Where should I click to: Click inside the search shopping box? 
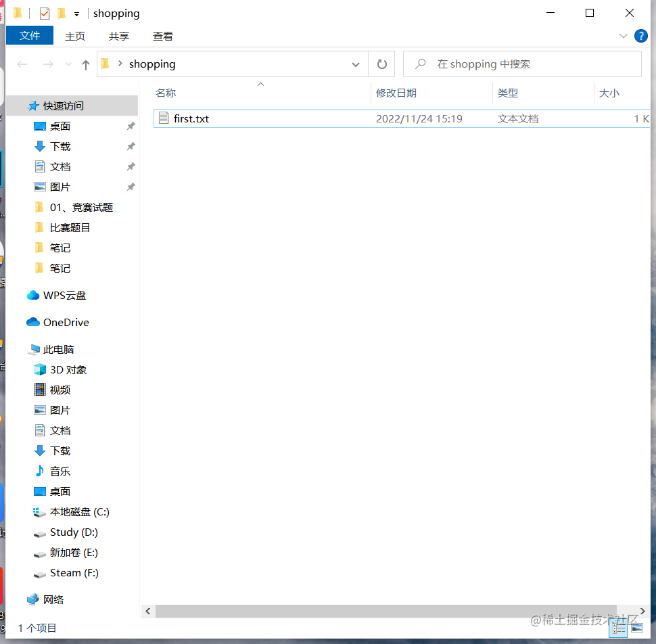tap(521, 64)
